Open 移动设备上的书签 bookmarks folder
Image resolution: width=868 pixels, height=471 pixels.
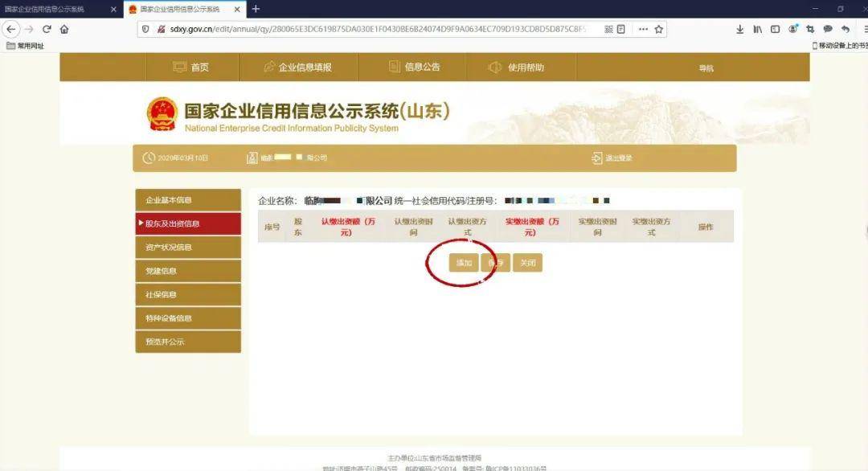point(840,46)
